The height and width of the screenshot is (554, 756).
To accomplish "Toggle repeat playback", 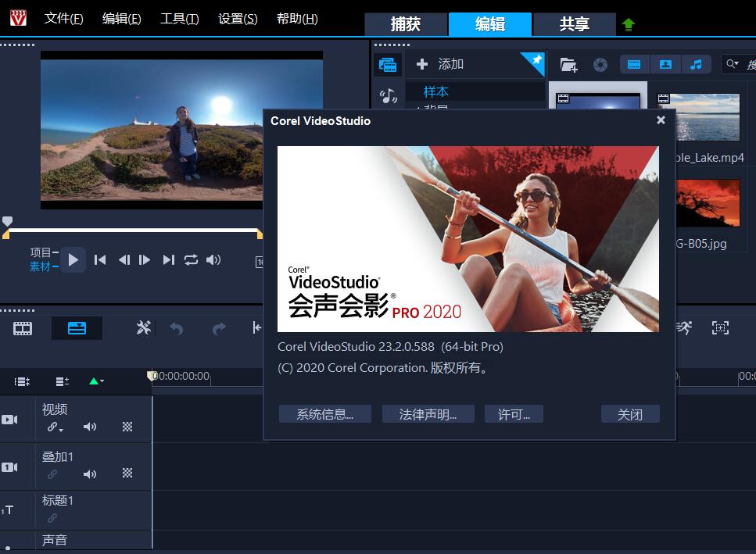I will (191, 260).
